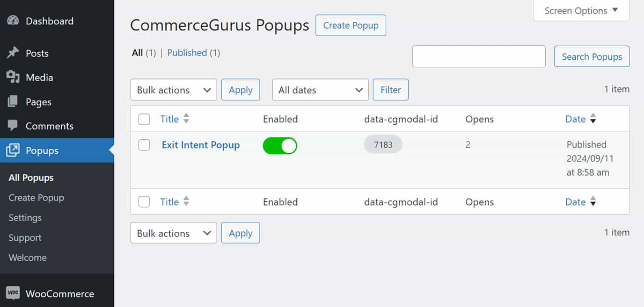This screenshot has height=307, width=644.
Task: Click the Posts pushpin icon
Action: coord(13,53)
